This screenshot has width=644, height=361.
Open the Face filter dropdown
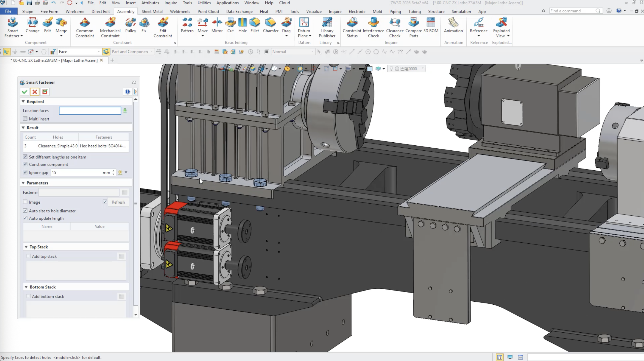(x=98, y=52)
